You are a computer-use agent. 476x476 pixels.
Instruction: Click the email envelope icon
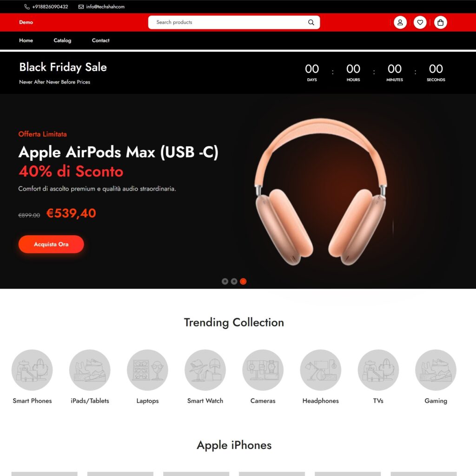click(81, 7)
